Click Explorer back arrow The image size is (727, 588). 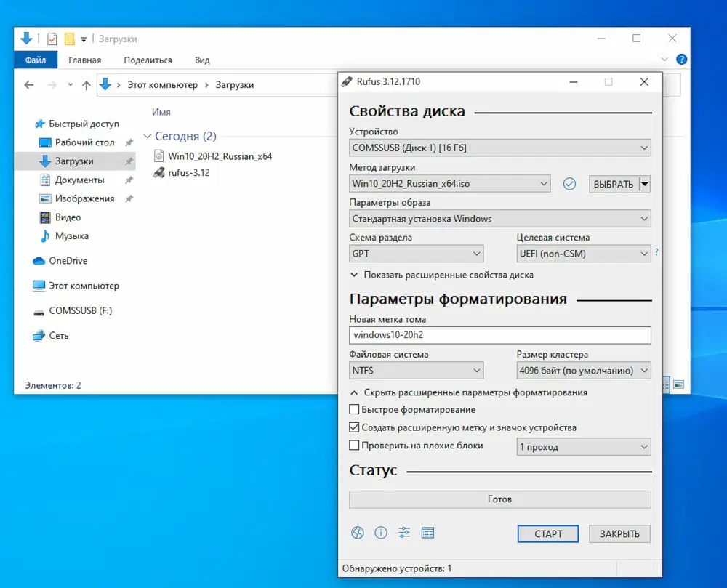pyautogui.click(x=29, y=85)
